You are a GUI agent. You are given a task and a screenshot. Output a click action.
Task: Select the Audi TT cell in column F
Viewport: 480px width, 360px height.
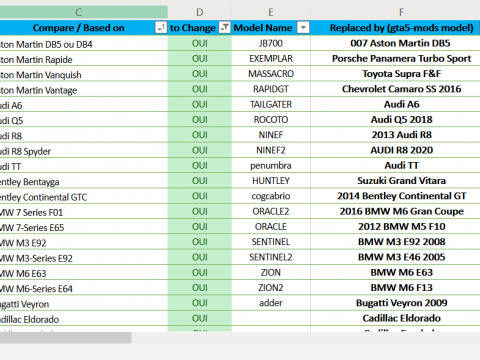[395, 165]
